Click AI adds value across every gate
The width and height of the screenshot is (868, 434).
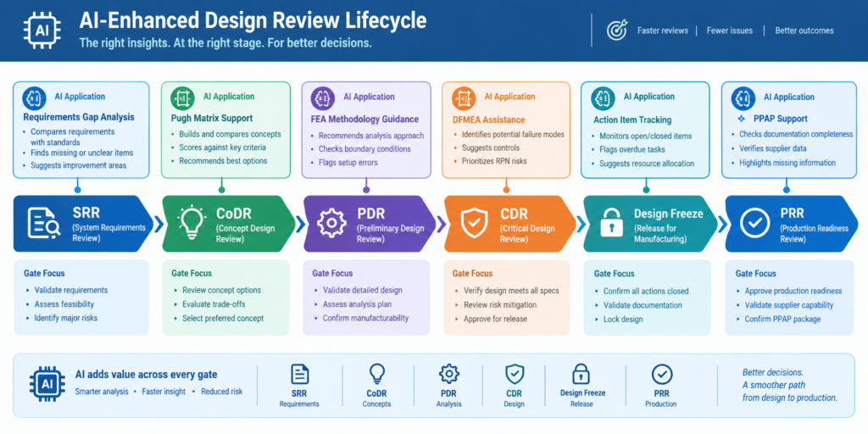[x=146, y=375]
